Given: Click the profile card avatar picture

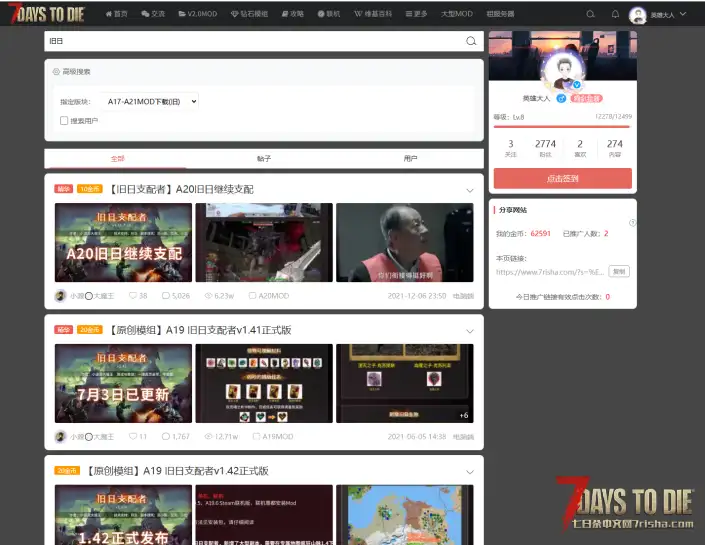Looking at the screenshot, I should (x=562, y=72).
